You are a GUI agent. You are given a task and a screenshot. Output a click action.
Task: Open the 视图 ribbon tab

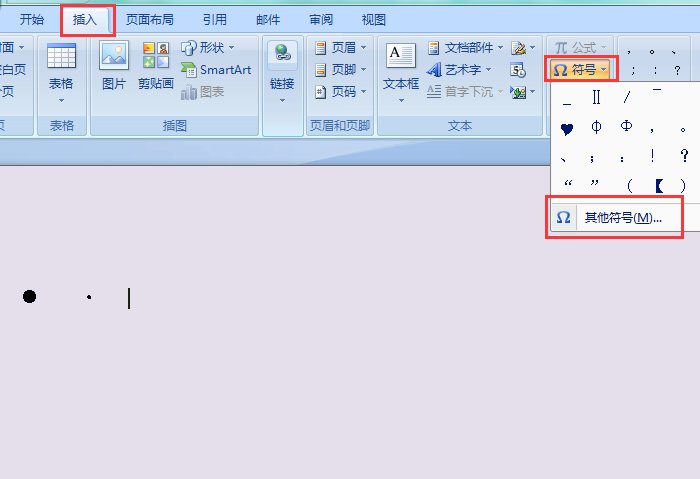click(x=374, y=20)
